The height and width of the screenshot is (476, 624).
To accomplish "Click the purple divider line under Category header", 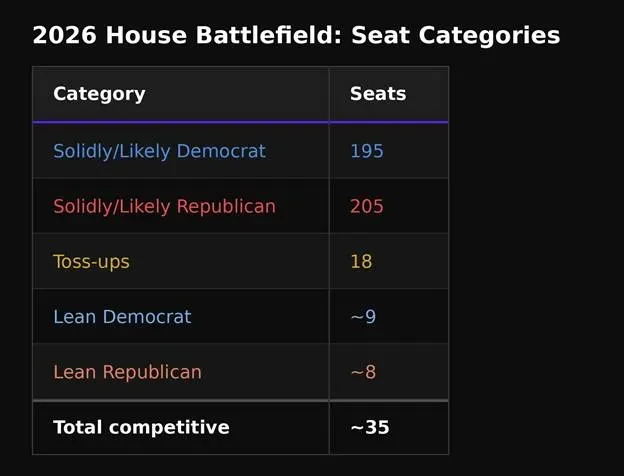I will pyautogui.click(x=181, y=122).
